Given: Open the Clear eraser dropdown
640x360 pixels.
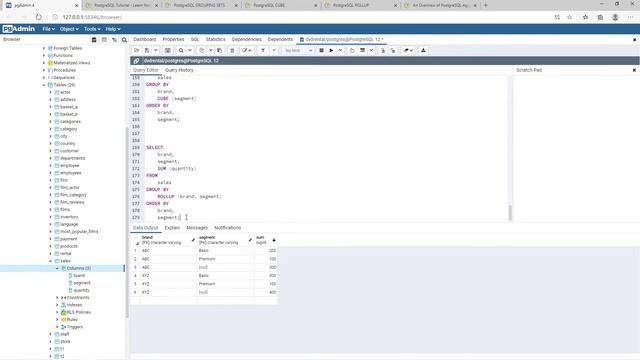Looking at the screenshot, I should pos(408,50).
